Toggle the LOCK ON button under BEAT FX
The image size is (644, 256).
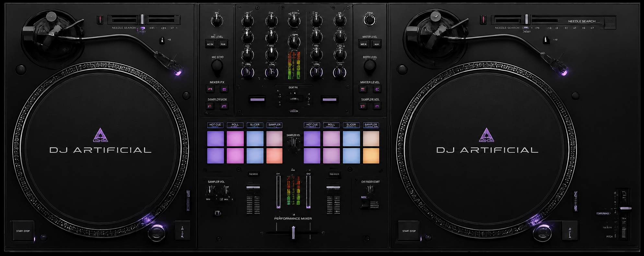point(294,111)
